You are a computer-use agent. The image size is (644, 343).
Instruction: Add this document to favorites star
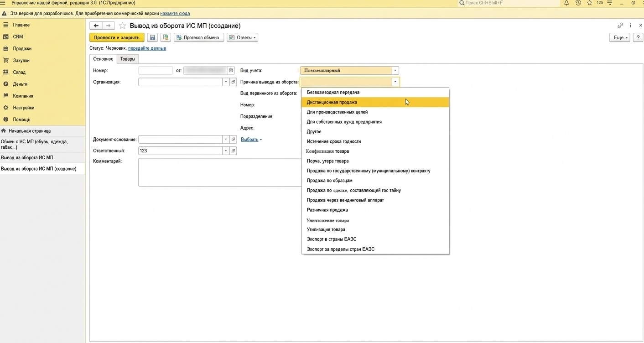pyautogui.click(x=122, y=26)
